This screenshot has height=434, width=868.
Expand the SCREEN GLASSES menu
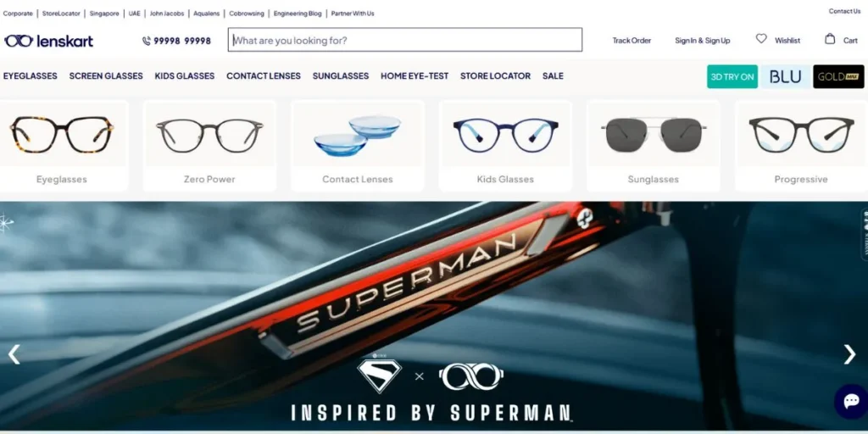[x=106, y=75]
